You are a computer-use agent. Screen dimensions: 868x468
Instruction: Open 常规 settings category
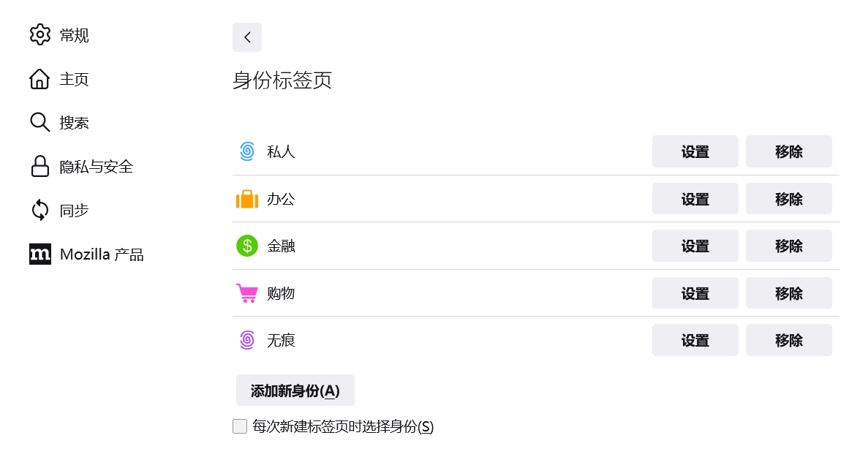coord(74,35)
